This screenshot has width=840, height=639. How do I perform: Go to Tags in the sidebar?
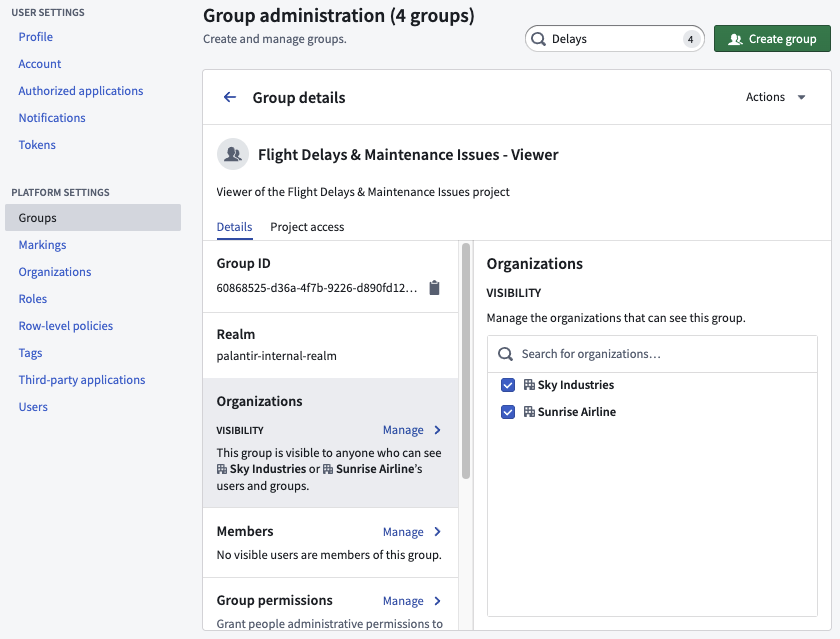coord(30,352)
